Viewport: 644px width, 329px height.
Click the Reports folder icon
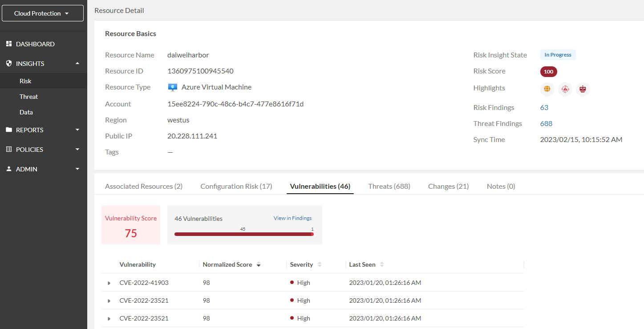[x=8, y=130]
